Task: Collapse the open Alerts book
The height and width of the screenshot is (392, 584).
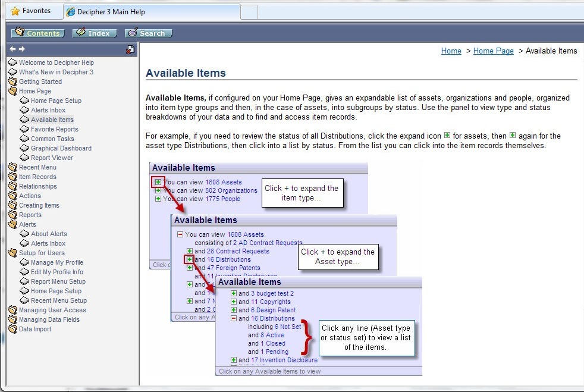Action: click(x=12, y=224)
